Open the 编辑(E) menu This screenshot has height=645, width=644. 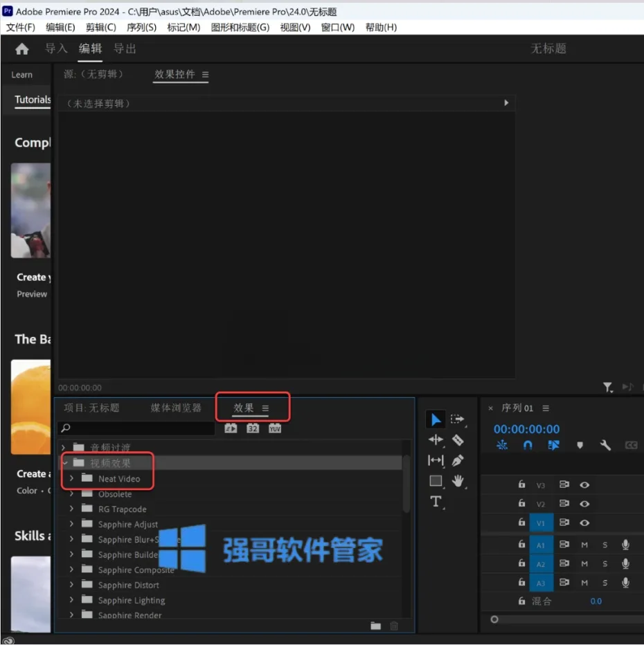pyautogui.click(x=60, y=28)
